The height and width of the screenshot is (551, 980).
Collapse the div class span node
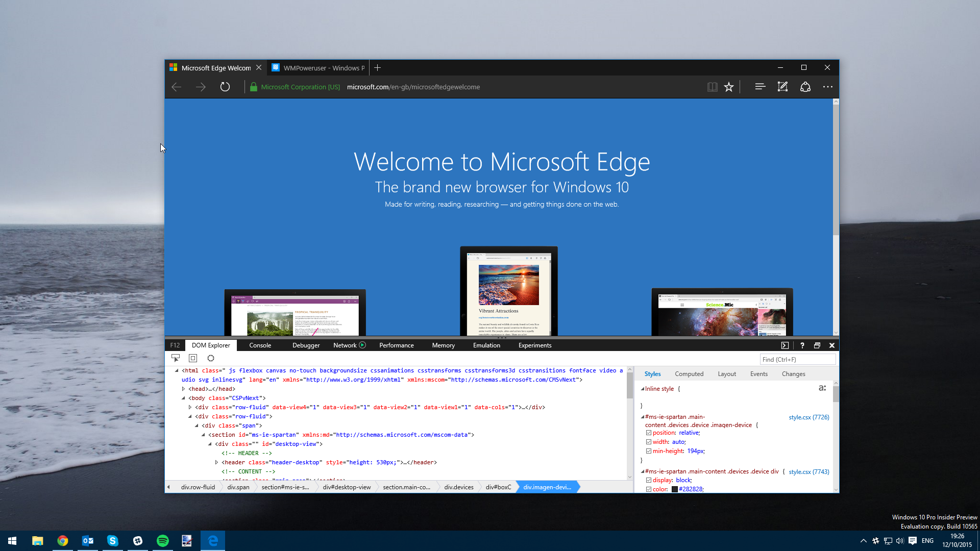click(197, 425)
